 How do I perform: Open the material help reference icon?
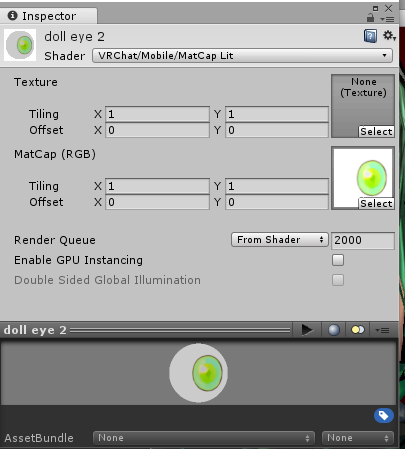tap(370, 36)
